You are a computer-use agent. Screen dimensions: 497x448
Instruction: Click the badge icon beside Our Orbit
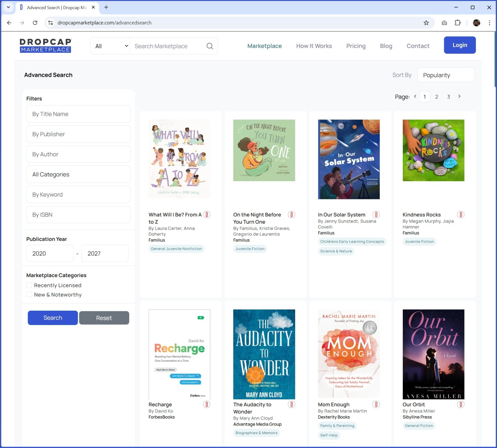[461, 405]
